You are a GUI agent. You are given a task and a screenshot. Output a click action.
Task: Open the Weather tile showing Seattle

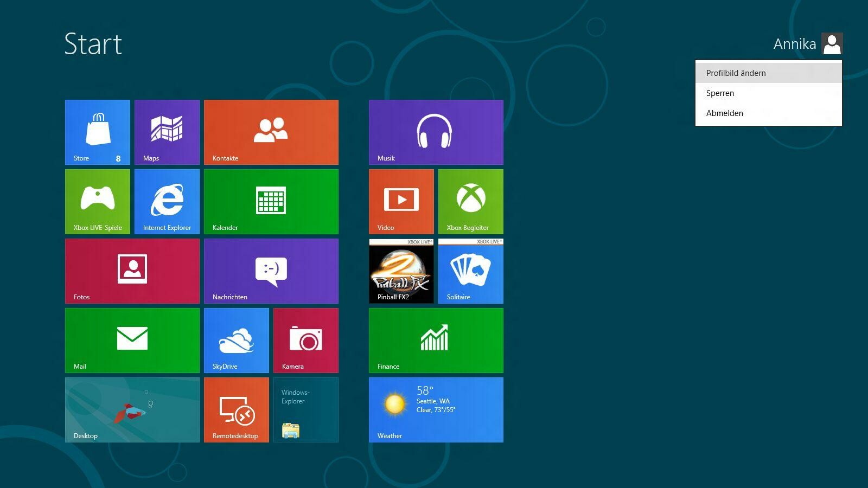pos(436,409)
